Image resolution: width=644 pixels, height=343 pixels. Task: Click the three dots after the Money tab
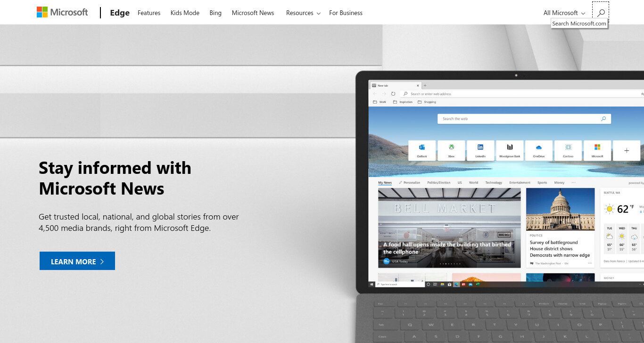(573, 183)
